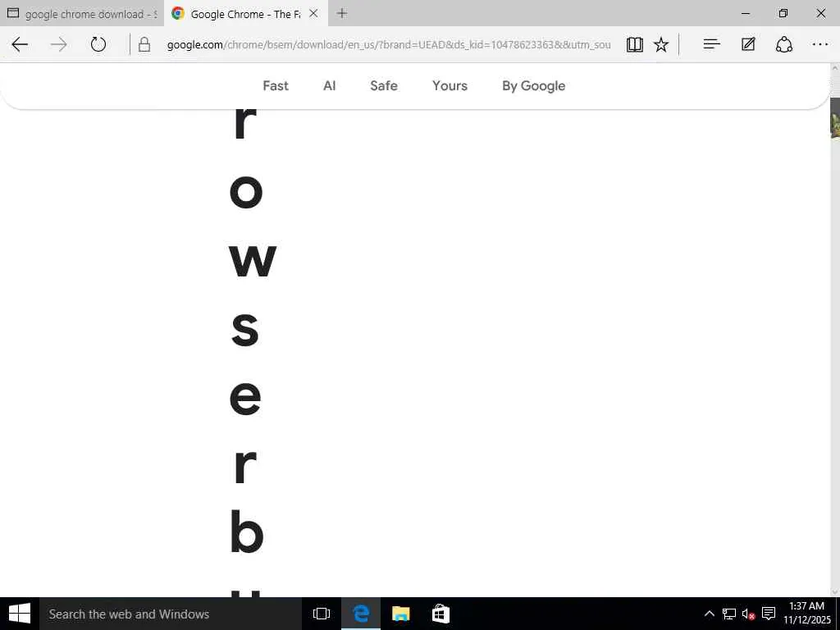Click the clock showing 1:37 AM
Viewport: 840px width, 630px height.
coord(807,614)
